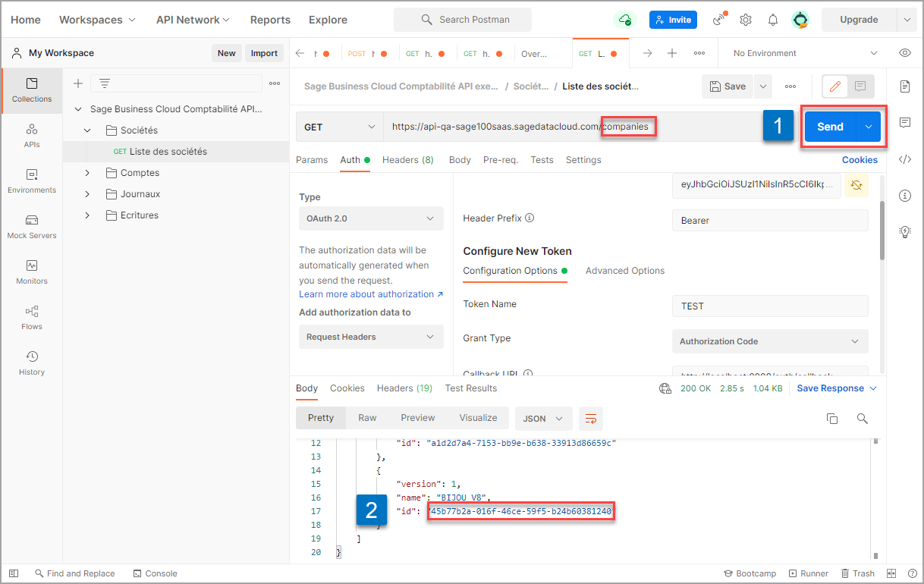Image resolution: width=924 pixels, height=584 pixels.
Task: Open the related requests lightbulb icon
Action: [x=904, y=232]
